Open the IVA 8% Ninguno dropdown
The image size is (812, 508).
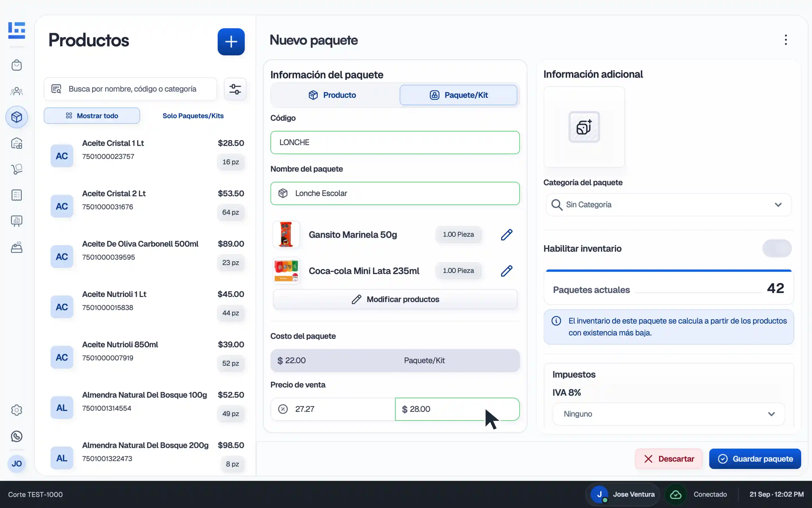(668, 414)
